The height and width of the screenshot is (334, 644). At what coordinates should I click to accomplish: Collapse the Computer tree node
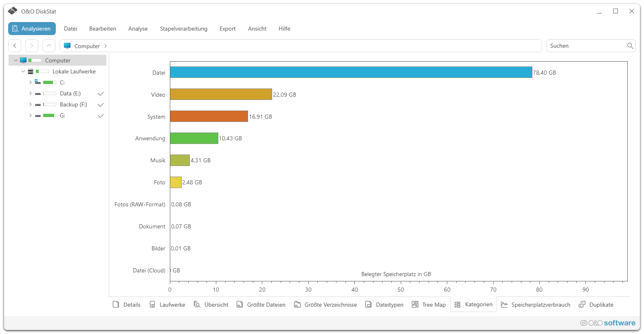pos(16,60)
